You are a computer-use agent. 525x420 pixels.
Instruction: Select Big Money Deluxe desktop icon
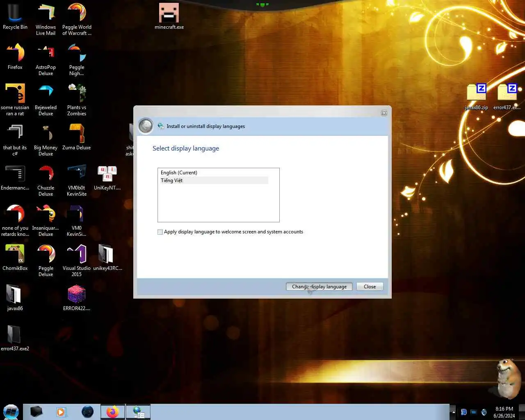point(46,140)
